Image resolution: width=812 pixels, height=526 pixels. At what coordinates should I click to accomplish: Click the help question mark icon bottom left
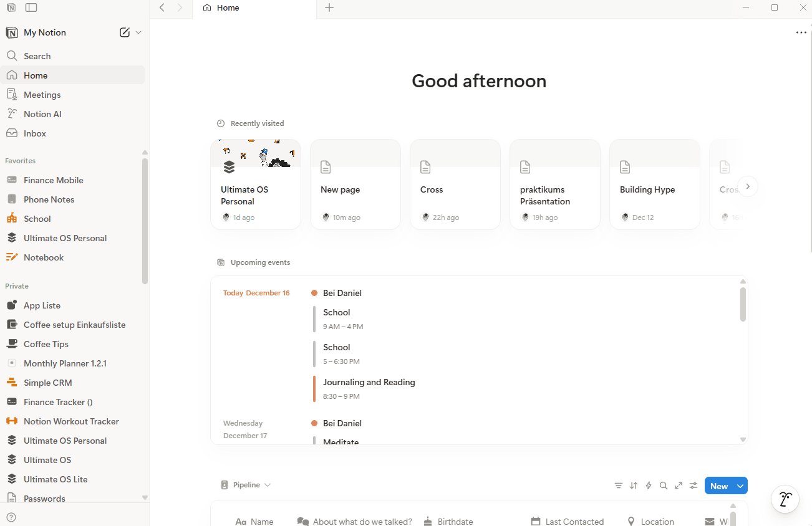tap(11, 517)
